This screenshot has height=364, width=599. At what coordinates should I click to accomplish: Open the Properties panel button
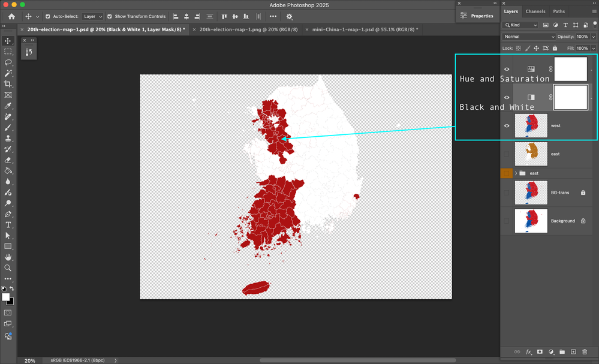(x=477, y=16)
